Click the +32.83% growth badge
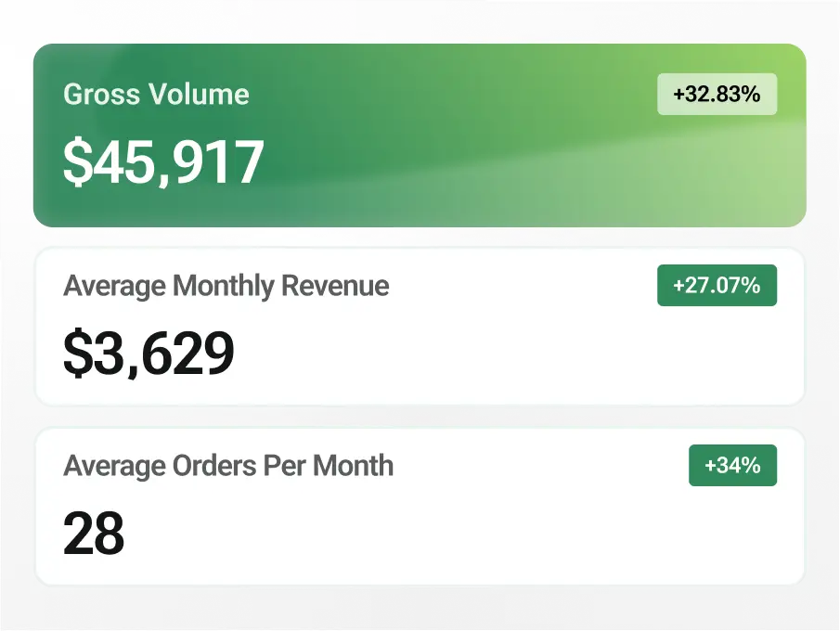Screen dimensions: 840x631 pyautogui.click(x=717, y=95)
